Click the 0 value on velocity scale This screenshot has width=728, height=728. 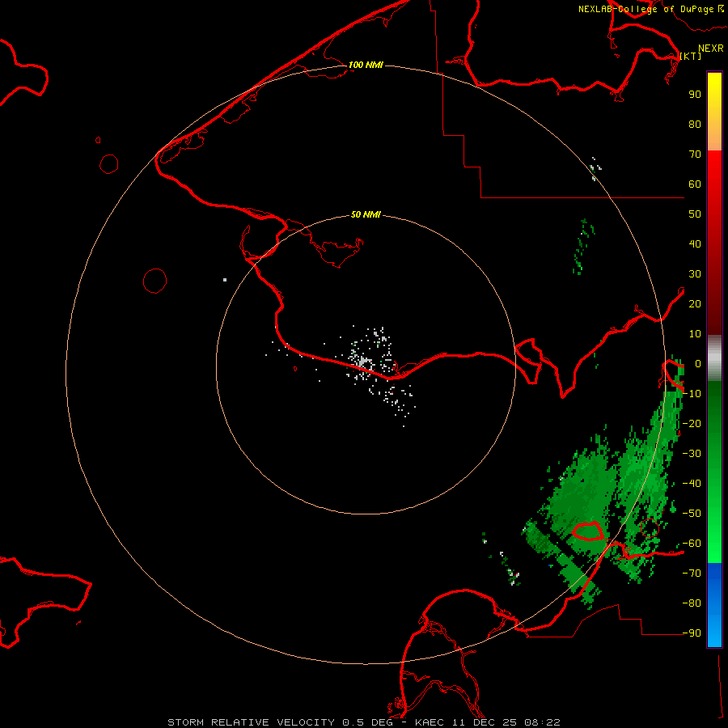pyautogui.click(x=697, y=363)
